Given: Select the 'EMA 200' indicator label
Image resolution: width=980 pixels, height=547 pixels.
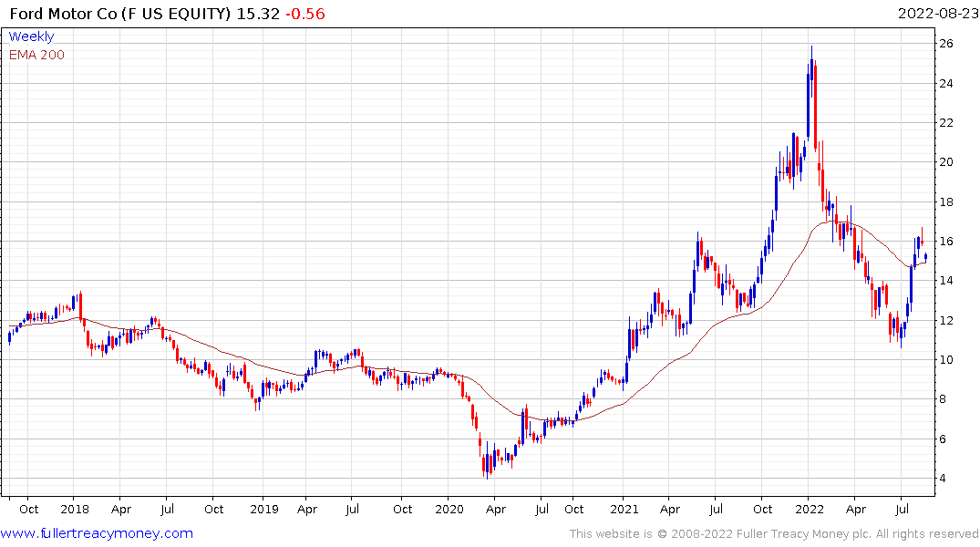Looking at the screenshot, I should (x=36, y=55).
